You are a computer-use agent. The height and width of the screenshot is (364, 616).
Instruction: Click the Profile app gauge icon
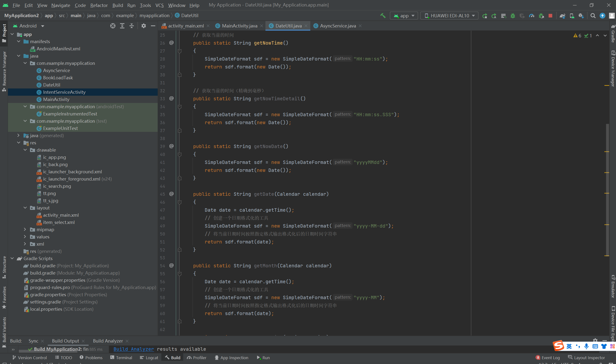tap(531, 16)
